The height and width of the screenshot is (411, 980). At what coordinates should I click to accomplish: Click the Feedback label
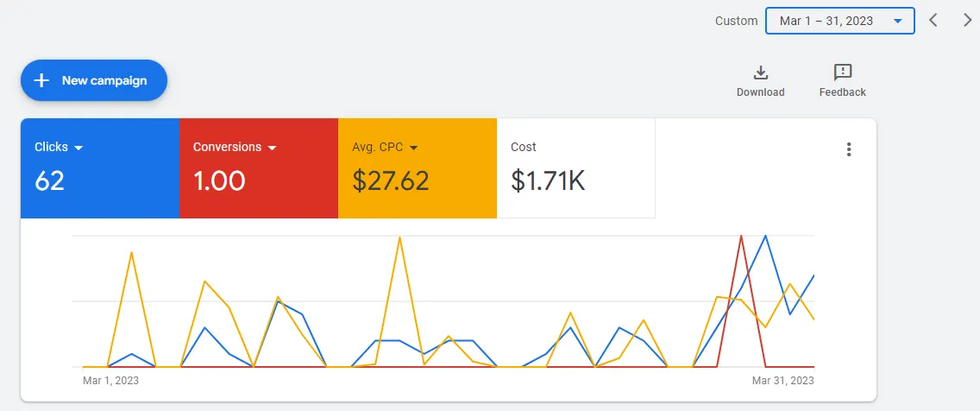pos(843,92)
